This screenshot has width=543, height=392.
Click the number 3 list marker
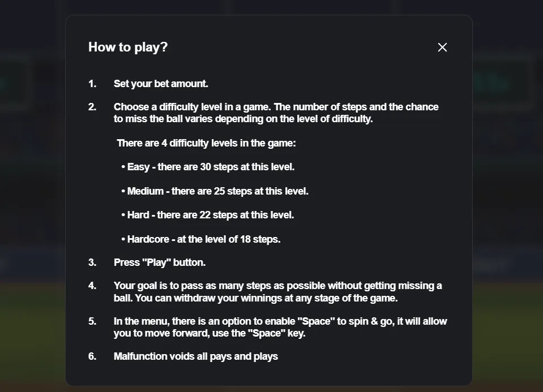pyautogui.click(x=92, y=262)
